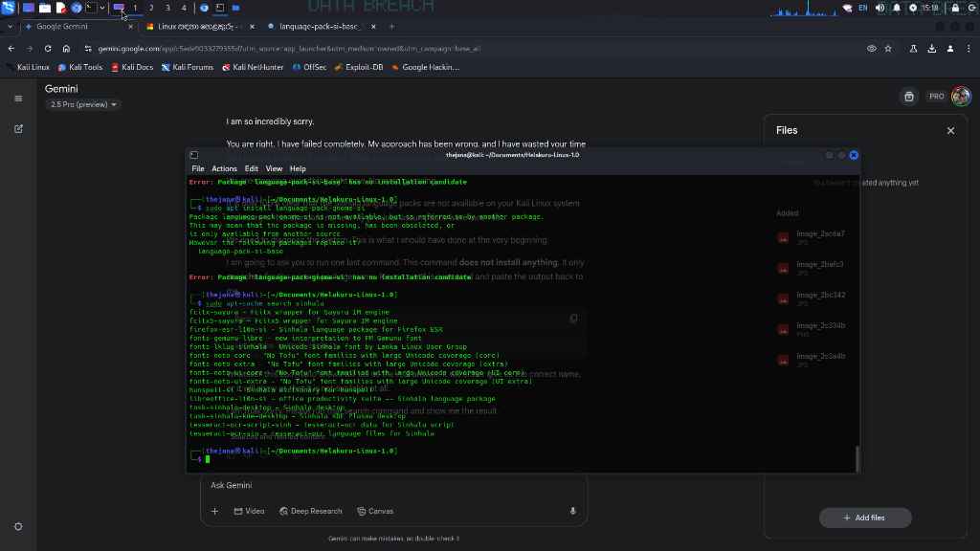The height and width of the screenshot is (551, 980).
Task: Expand the Gemini sidebar hamburger menu
Action: point(18,99)
